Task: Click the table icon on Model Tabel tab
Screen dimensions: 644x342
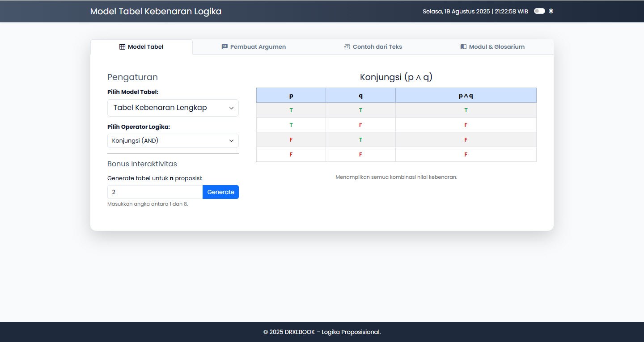Action: point(122,46)
